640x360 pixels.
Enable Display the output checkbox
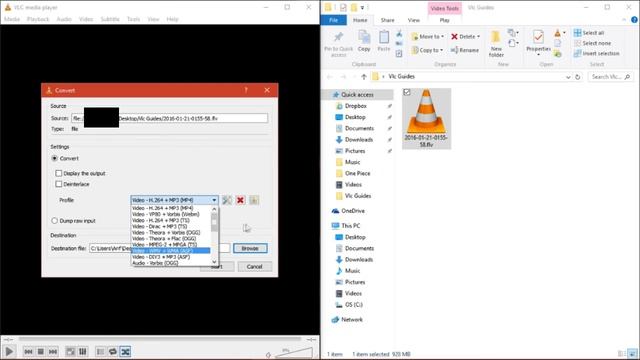coord(59,173)
